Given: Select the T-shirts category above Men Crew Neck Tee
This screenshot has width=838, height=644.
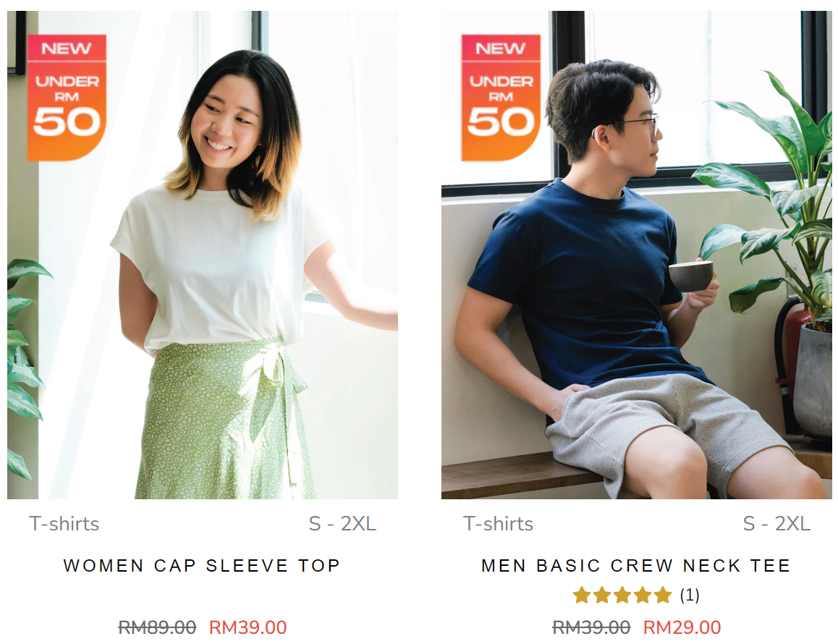Looking at the screenshot, I should (x=498, y=524).
